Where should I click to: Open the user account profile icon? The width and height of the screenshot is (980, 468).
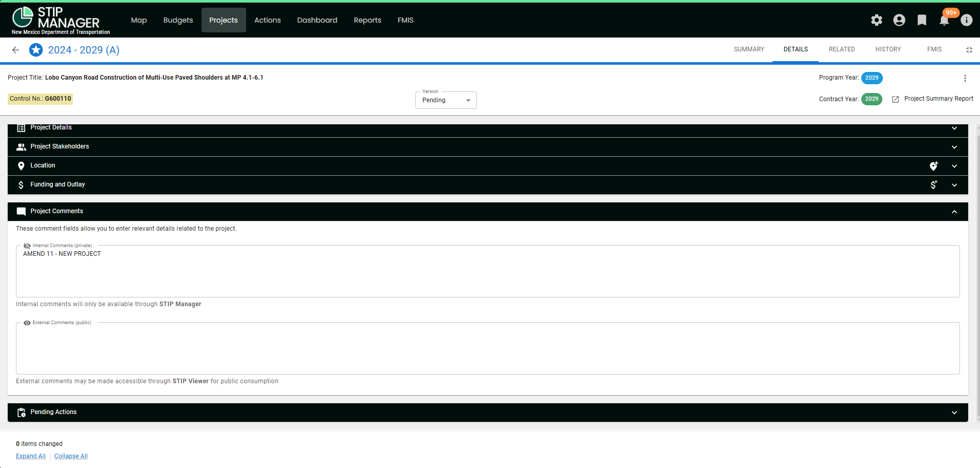pyautogui.click(x=899, y=20)
